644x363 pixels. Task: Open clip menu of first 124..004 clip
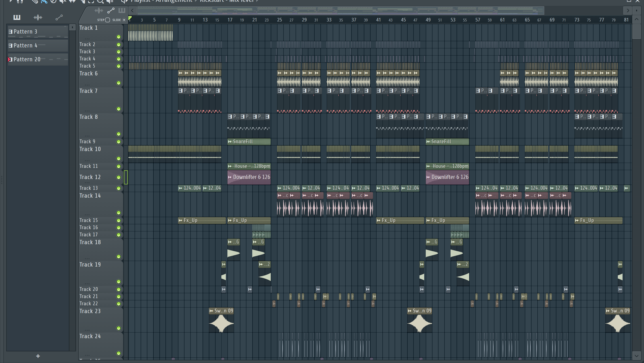(x=180, y=188)
